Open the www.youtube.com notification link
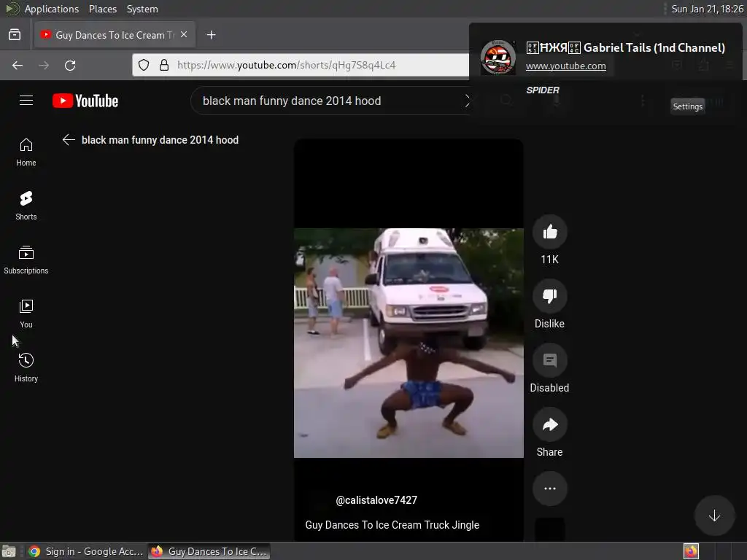The height and width of the screenshot is (560, 747). [x=565, y=66]
